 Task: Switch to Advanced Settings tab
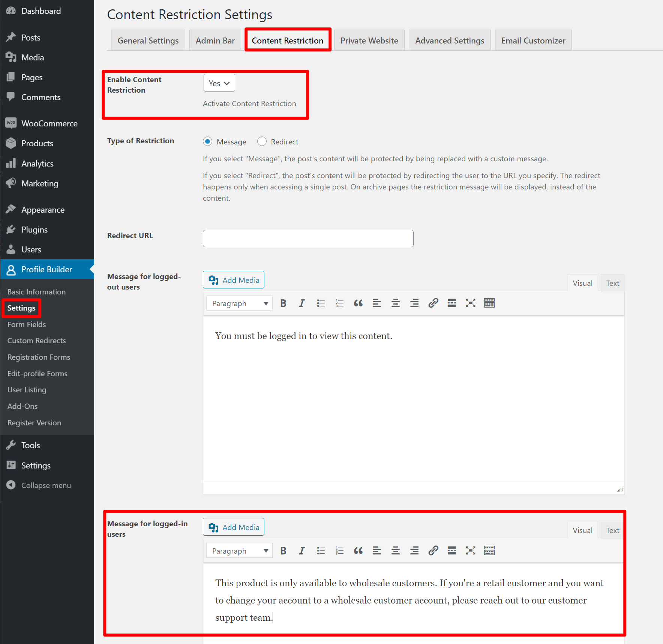pyautogui.click(x=450, y=41)
